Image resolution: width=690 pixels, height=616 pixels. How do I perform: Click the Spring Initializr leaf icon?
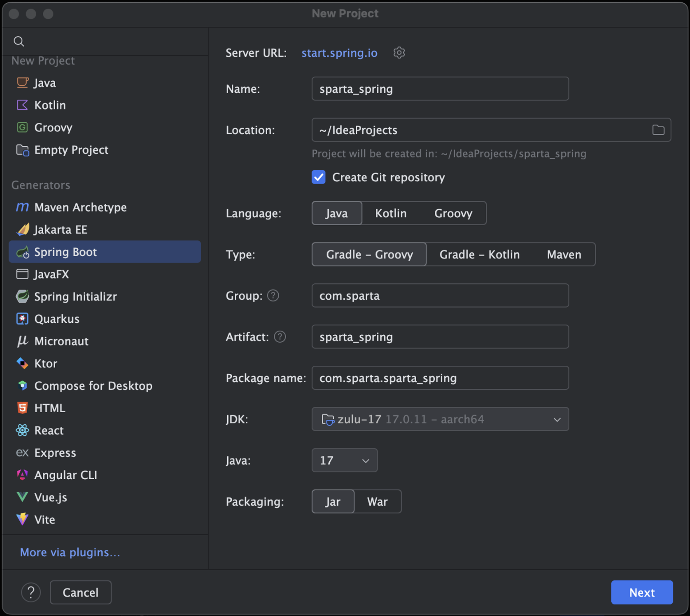(22, 296)
